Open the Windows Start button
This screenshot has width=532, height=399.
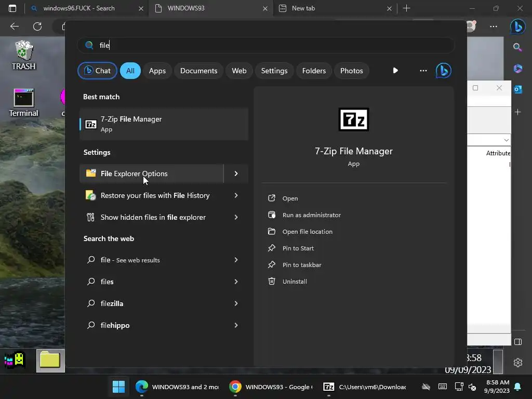(x=119, y=387)
